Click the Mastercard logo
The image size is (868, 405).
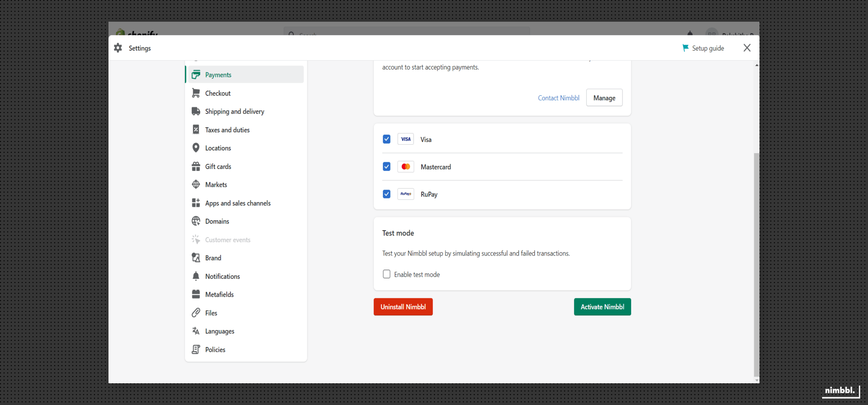406,167
